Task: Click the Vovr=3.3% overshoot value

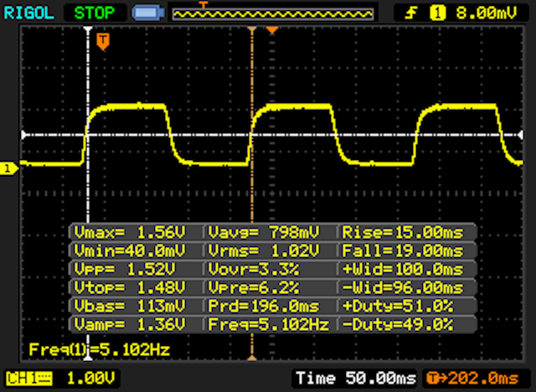Action: tap(253, 270)
